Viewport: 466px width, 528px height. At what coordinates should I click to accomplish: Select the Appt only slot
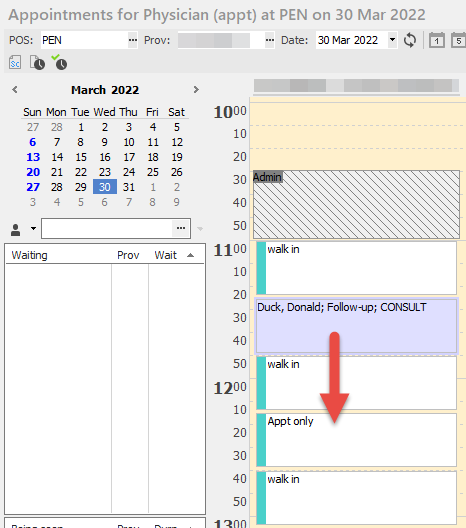tap(356, 440)
